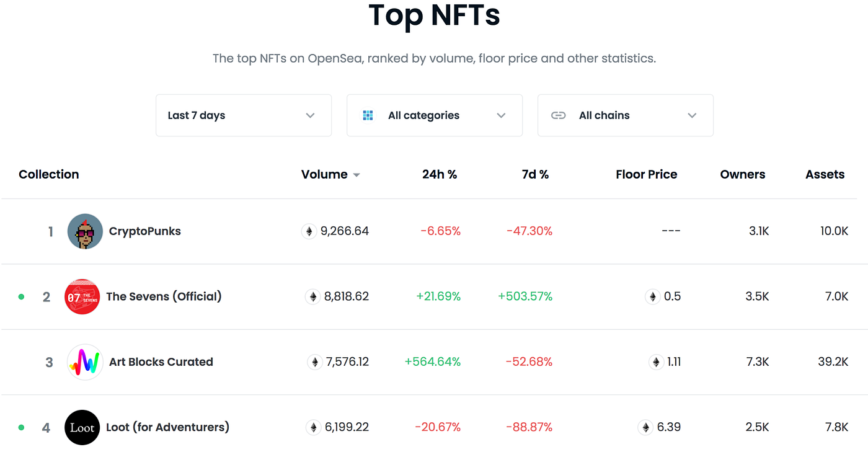Open the CryptoPunks collection avatar
Viewport: 868px width, 457px height.
click(x=85, y=231)
